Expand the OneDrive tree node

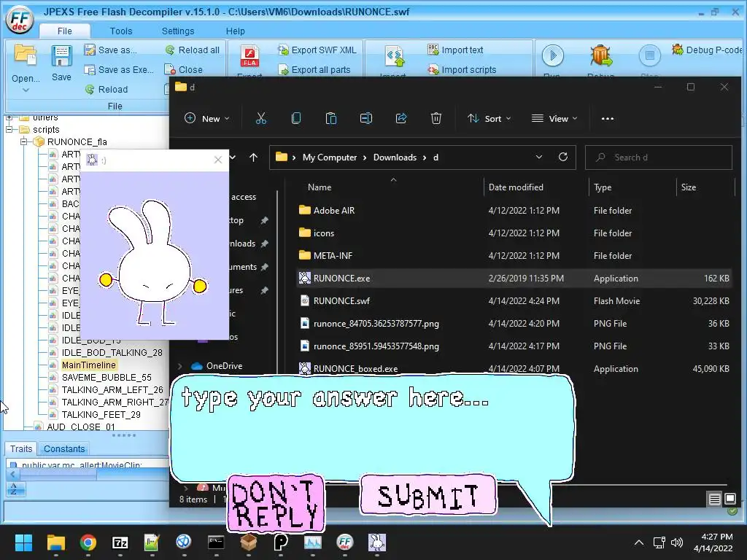tap(180, 366)
